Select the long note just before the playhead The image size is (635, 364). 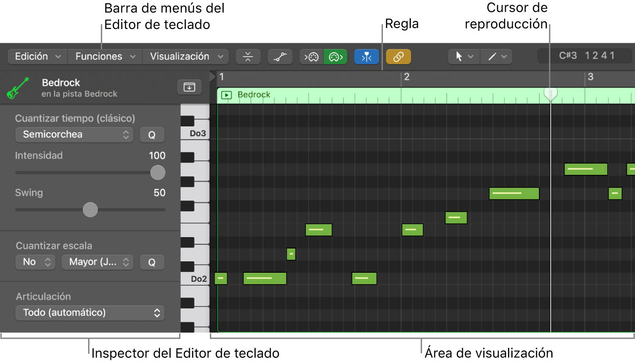pos(514,193)
